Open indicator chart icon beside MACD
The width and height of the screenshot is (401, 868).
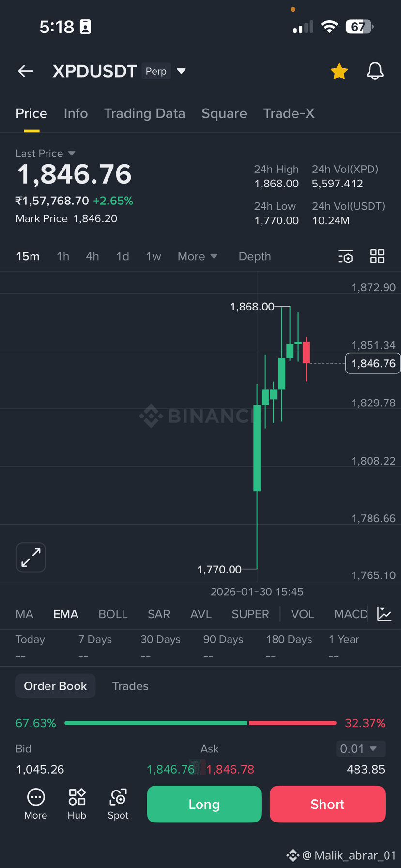pyautogui.click(x=384, y=614)
